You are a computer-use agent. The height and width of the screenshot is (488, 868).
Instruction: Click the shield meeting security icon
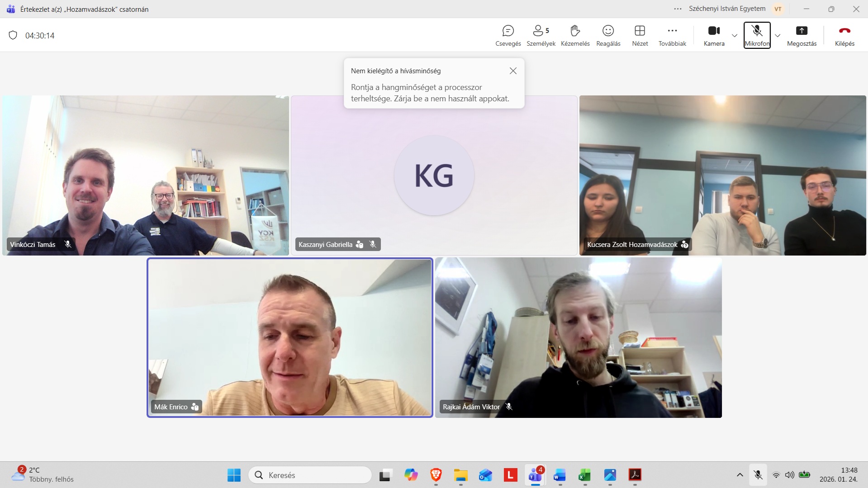[13, 35]
